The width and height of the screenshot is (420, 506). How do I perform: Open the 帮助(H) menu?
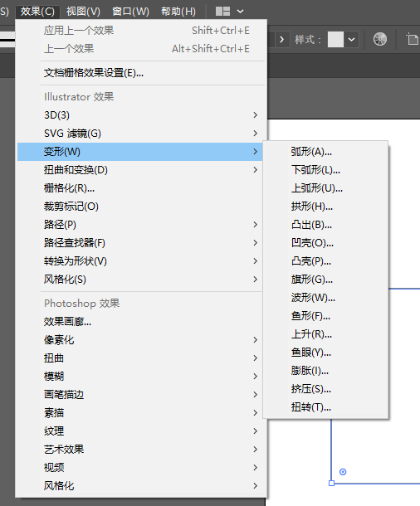point(178,12)
